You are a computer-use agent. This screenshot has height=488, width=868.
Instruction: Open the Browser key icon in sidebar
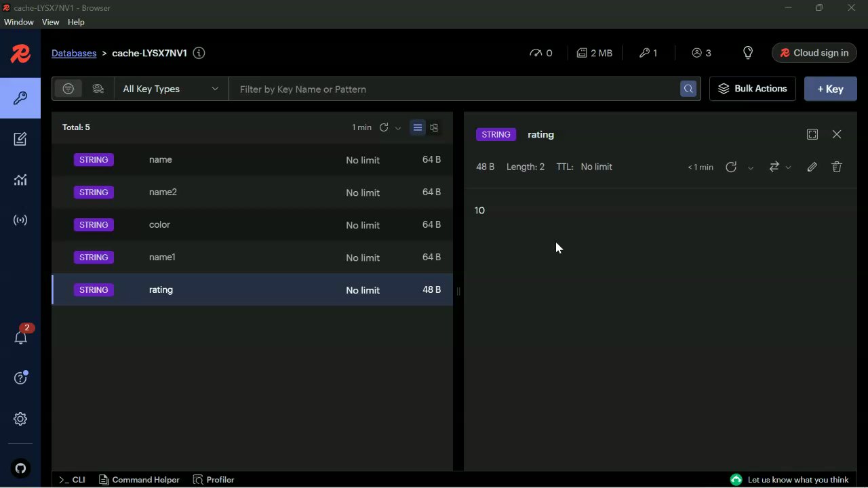20,98
